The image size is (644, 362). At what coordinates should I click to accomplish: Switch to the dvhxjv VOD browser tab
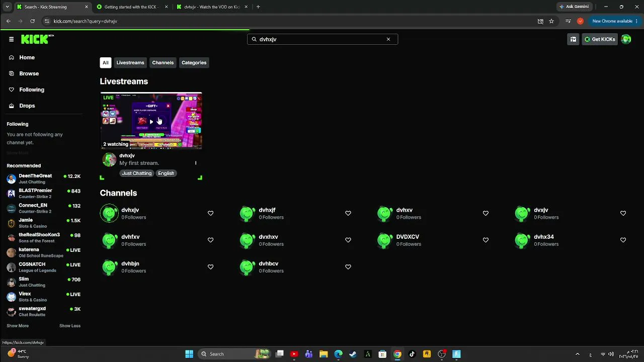coord(212,7)
